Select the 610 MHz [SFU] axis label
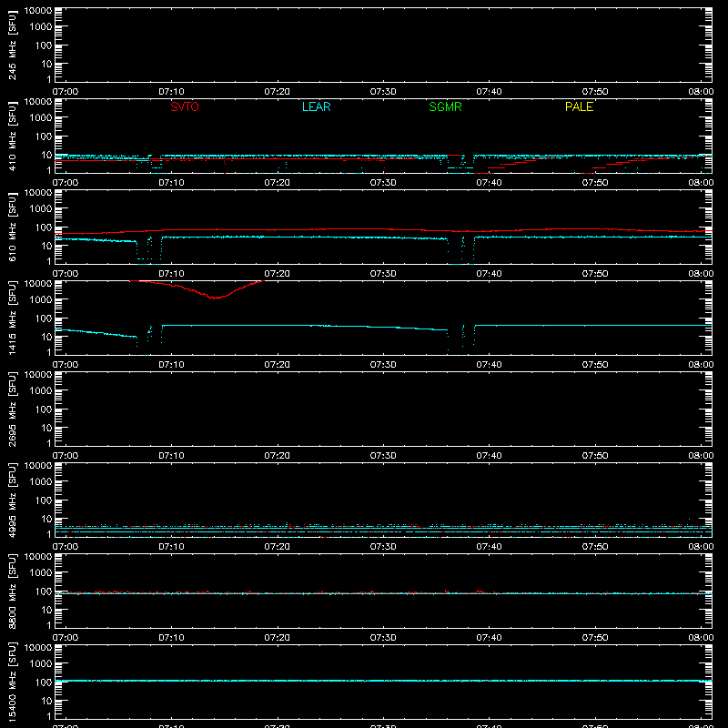Screen dimensions: 728x728 click(12, 227)
